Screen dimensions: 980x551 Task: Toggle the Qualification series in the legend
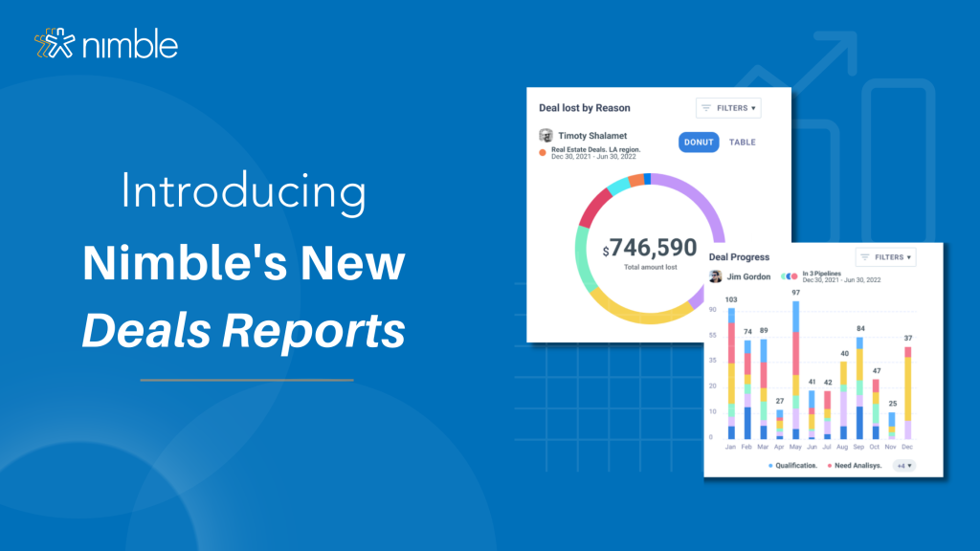[796, 465]
